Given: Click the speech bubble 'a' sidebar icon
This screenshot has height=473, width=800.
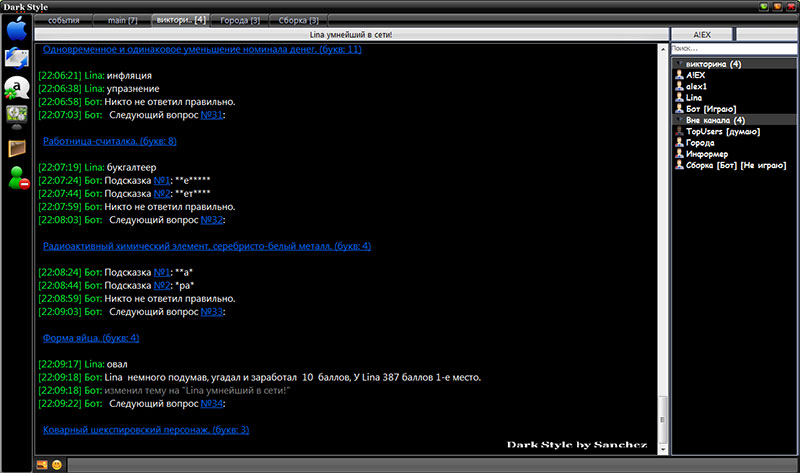Looking at the screenshot, I should coord(17,87).
